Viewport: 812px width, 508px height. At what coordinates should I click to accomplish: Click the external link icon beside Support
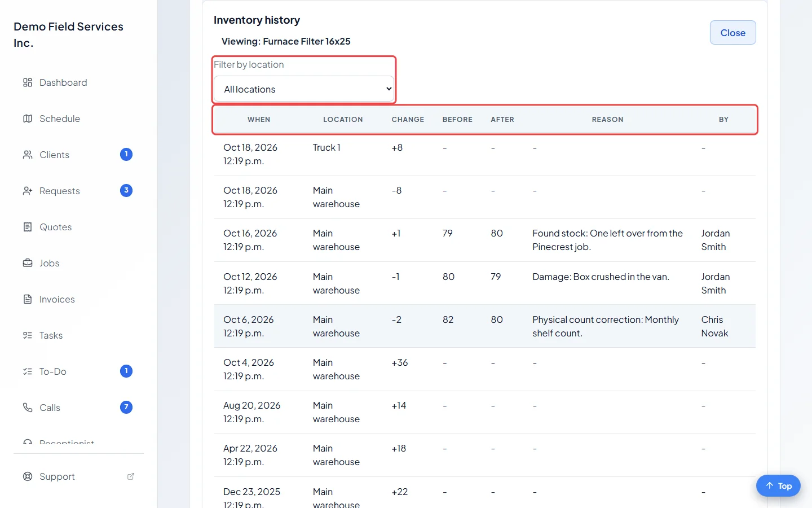click(131, 476)
